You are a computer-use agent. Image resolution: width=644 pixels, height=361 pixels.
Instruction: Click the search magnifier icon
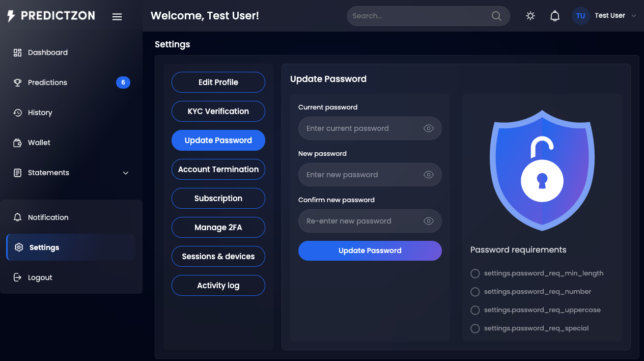(496, 16)
